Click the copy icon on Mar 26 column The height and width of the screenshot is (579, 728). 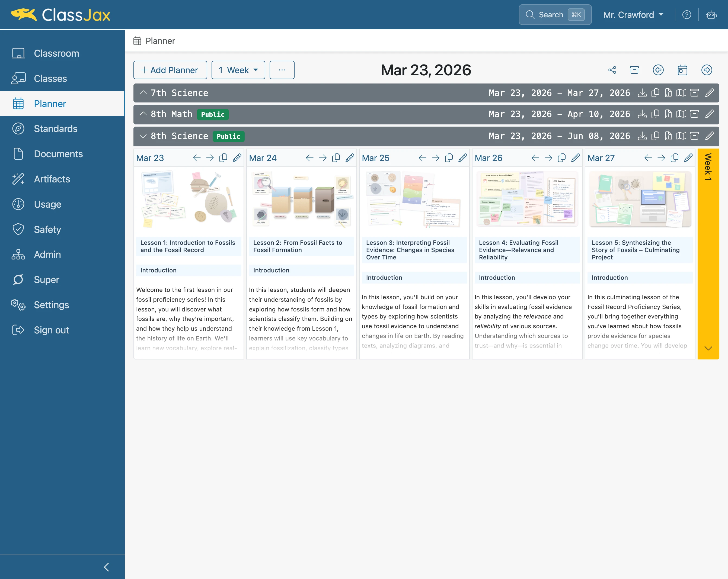pyautogui.click(x=561, y=158)
